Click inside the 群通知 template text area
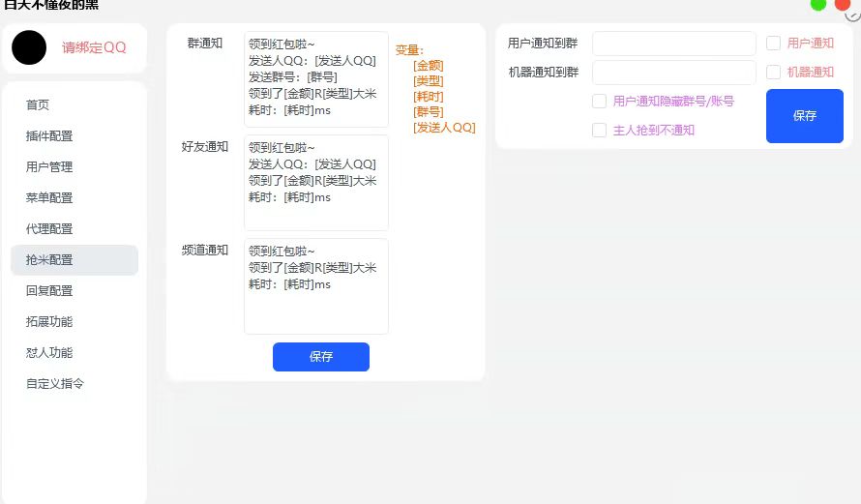Viewport: 861px width, 504px height. [315, 79]
